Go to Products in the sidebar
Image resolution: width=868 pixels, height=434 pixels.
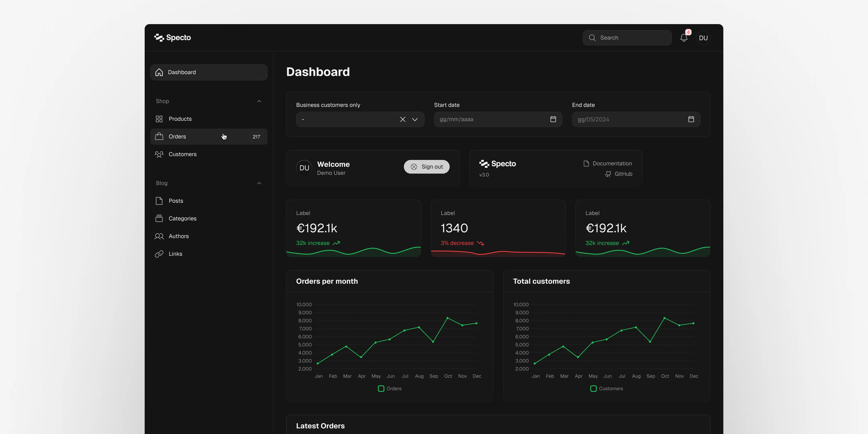[x=180, y=119]
